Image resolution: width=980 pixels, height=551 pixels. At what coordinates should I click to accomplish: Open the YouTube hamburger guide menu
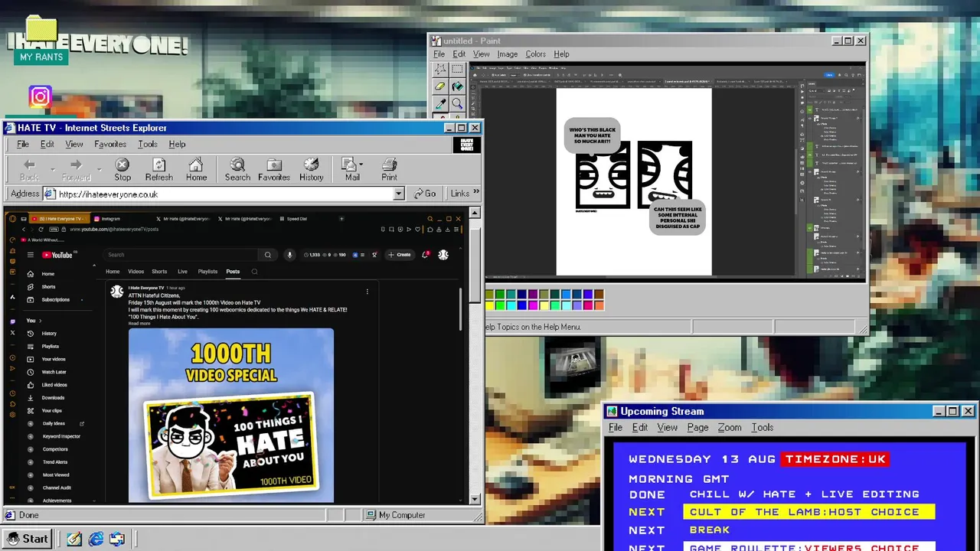pos(31,255)
